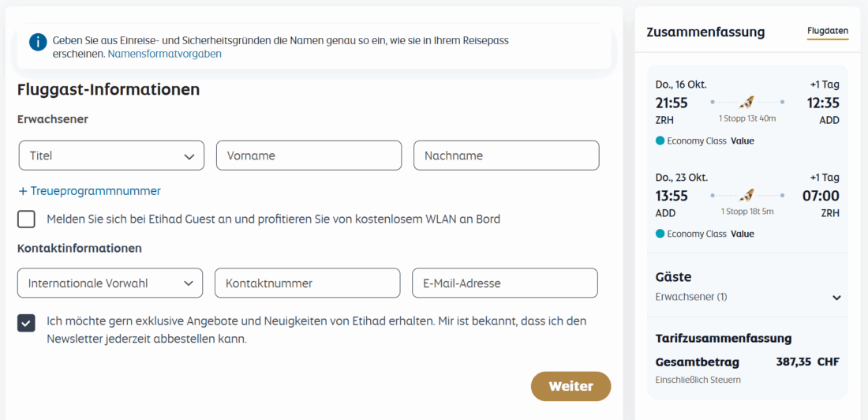Click the teal Economy Class dot for outbound flight
This screenshot has width=868, height=420.
pyautogui.click(x=660, y=141)
